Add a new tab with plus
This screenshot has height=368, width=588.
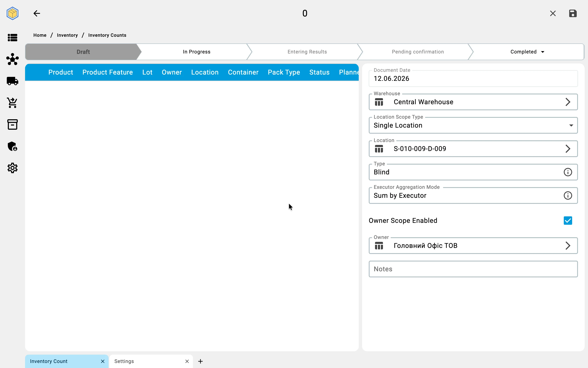tap(200, 361)
